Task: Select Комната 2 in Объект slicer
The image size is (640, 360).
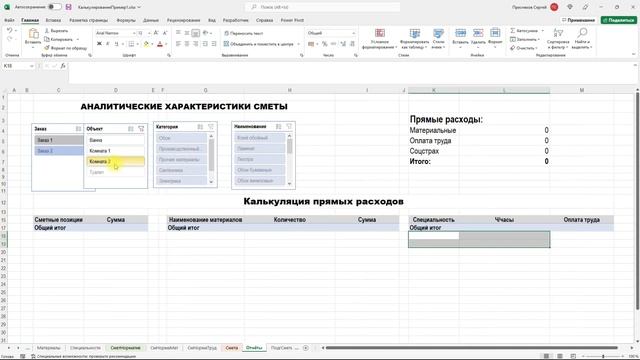Action: [x=116, y=161]
